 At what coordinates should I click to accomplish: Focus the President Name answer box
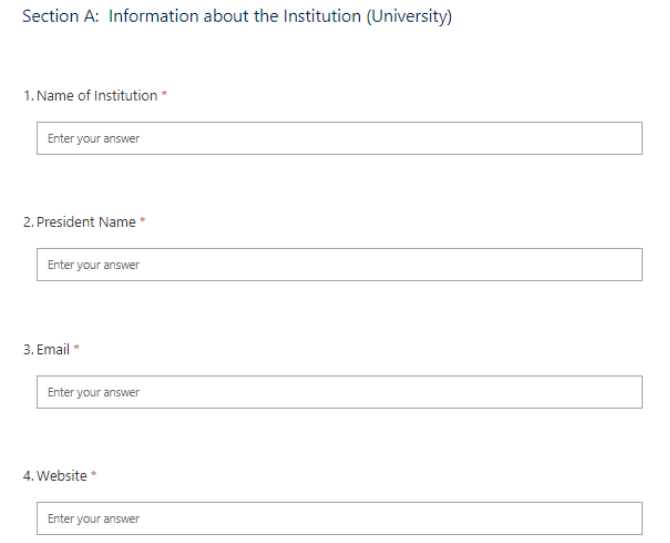tap(339, 264)
